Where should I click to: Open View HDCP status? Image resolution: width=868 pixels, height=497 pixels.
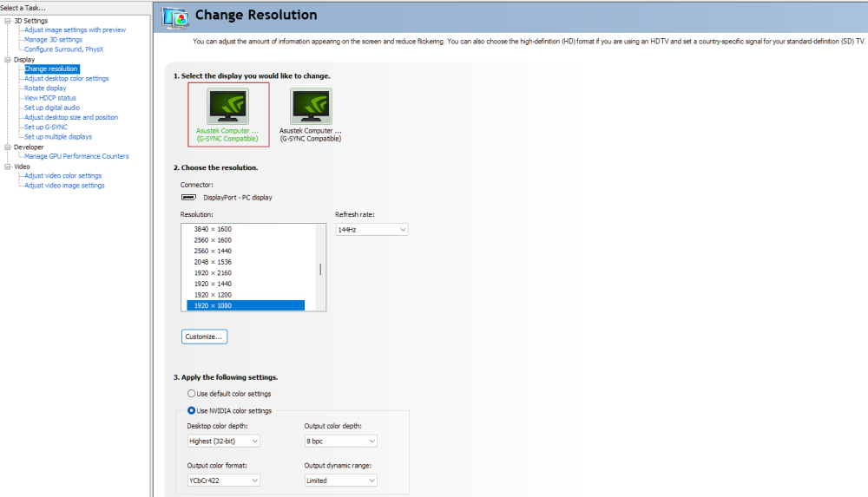point(50,98)
